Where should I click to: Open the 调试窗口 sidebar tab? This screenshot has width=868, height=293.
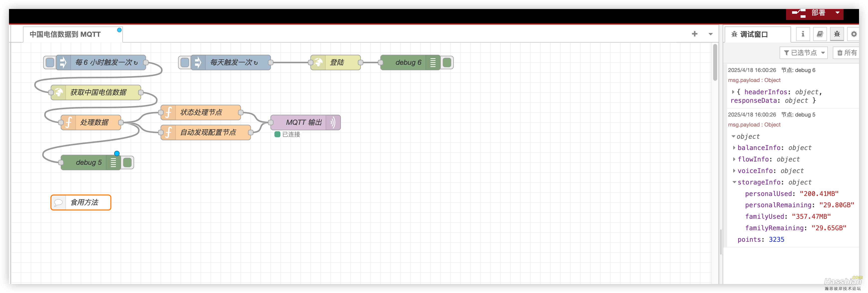click(x=758, y=34)
